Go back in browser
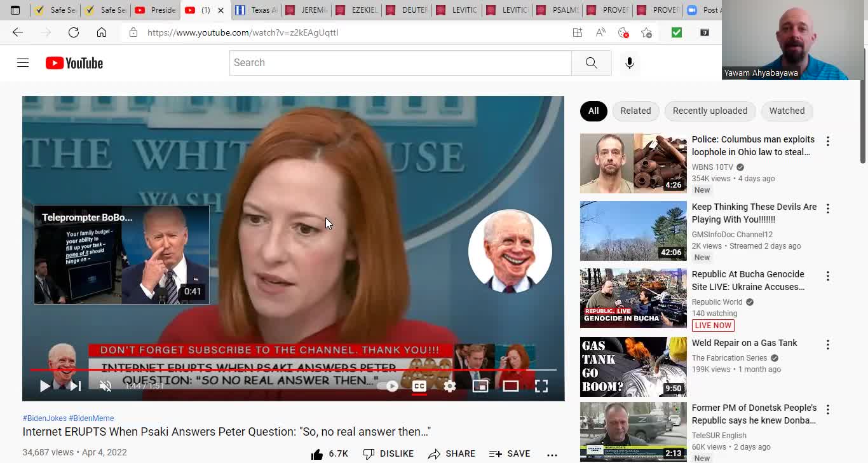Screen dimensions: 868x463 coord(18,32)
